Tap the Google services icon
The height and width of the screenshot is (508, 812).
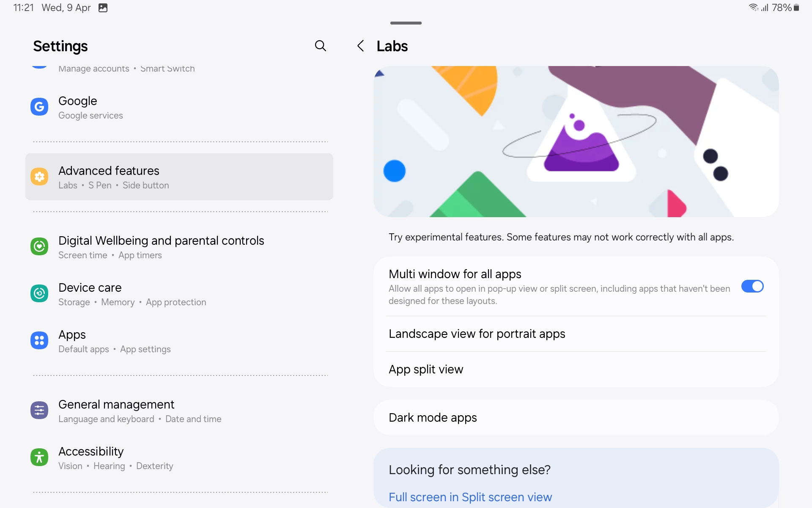click(x=39, y=107)
